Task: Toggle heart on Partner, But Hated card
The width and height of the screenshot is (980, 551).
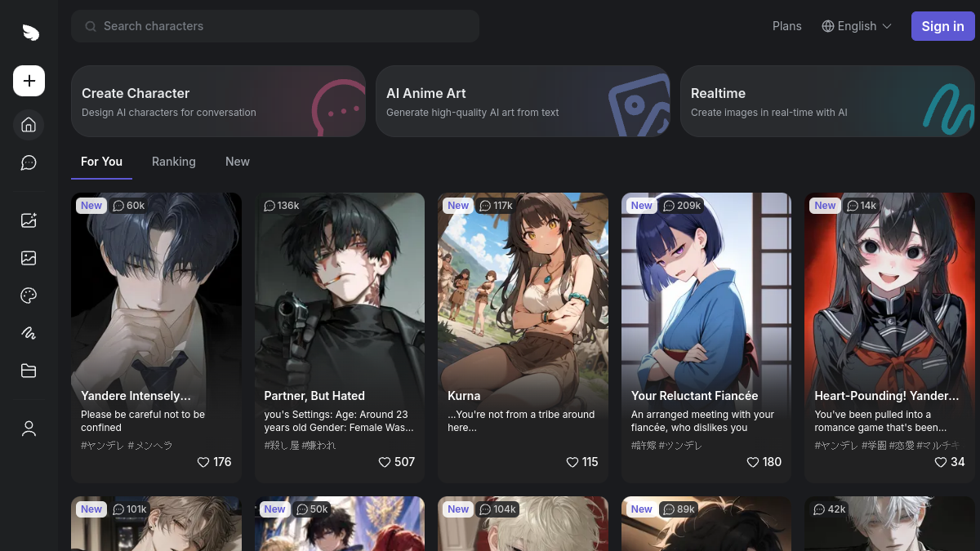Action: coord(384,462)
